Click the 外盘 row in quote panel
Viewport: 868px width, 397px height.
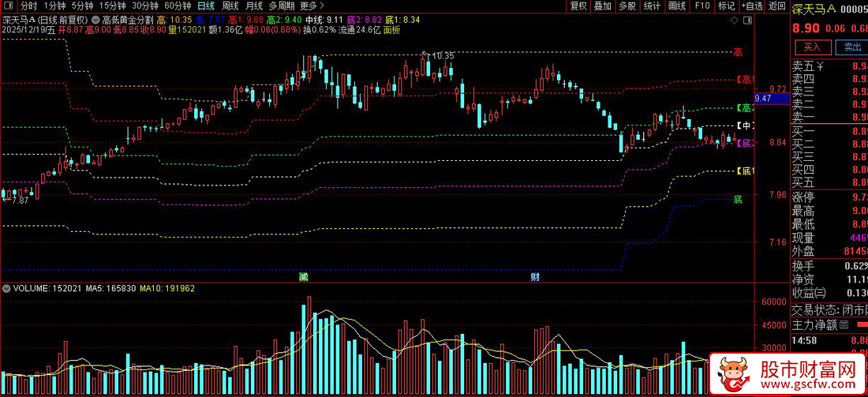(829, 251)
